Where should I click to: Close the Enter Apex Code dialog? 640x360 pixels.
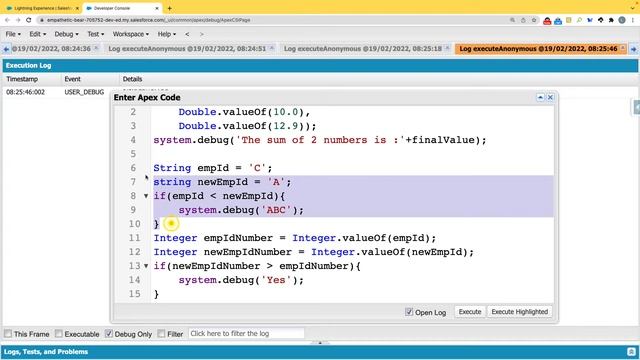click(550, 97)
